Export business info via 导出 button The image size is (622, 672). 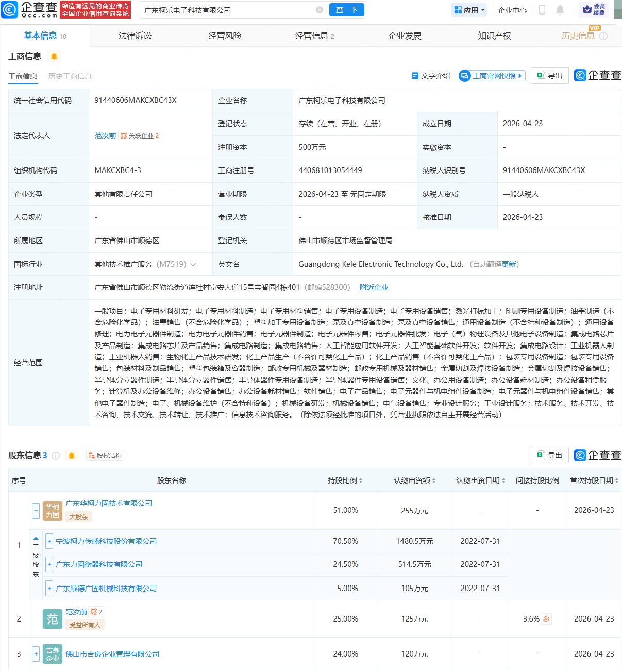[x=550, y=76]
